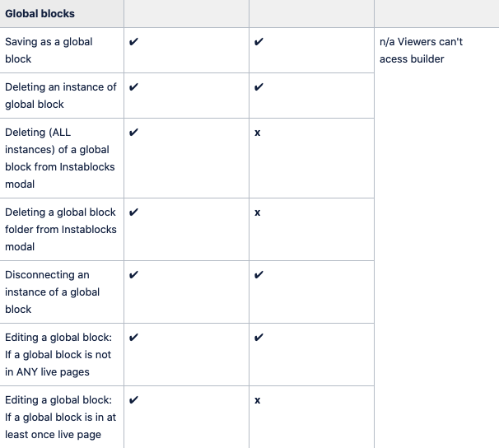Click 'Disconnecting an instance of a global block' label
Image resolution: width=499 pixels, height=448 pixels.
click(52, 292)
